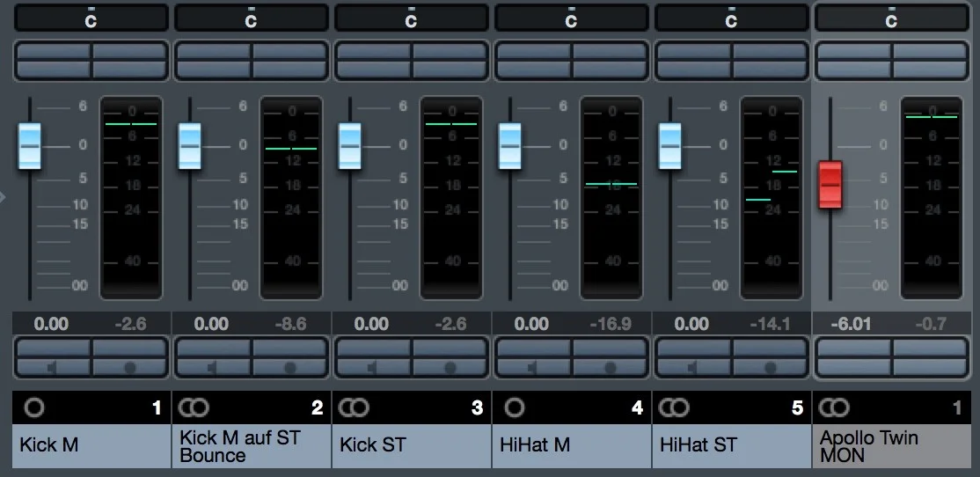Click the 0.00 volume value of HiHat ST
980x477 pixels.
(x=691, y=324)
